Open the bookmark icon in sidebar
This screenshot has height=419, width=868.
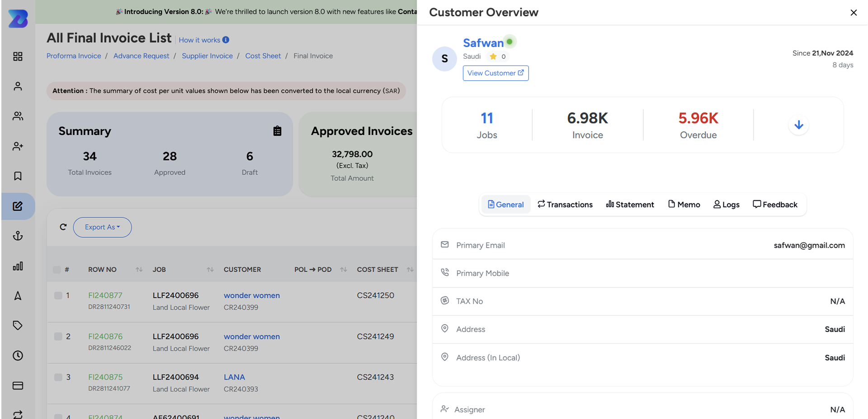tap(18, 176)
